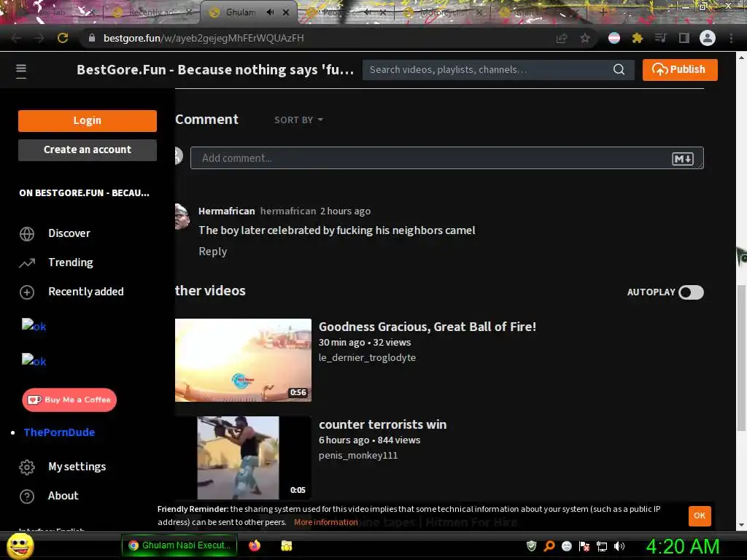Dismiss the reminder with OK button
This screenshot has width=747, height=560.
[x=700, y=516]
